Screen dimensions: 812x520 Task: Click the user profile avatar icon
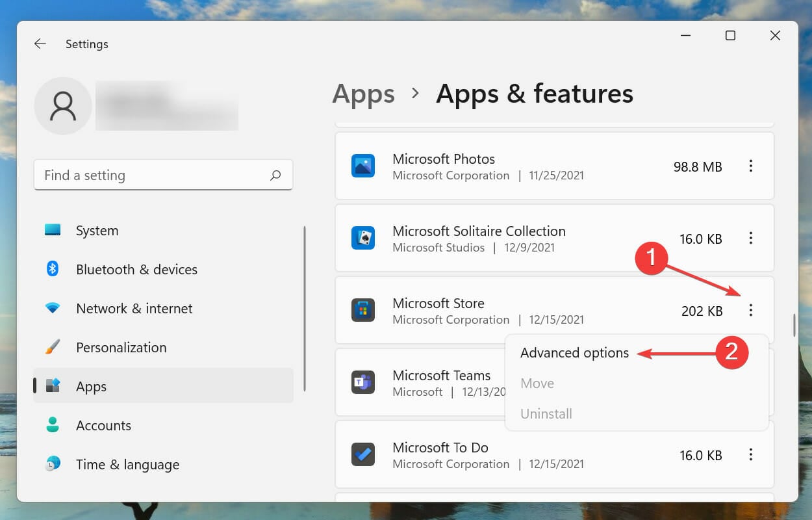(x=63, y=105)
